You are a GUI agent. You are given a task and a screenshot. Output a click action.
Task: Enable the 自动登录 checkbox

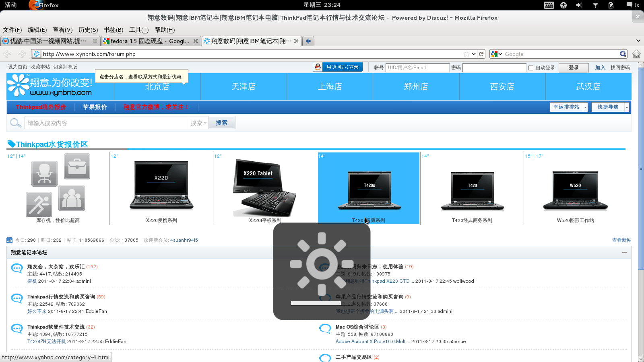pos(531,68)
